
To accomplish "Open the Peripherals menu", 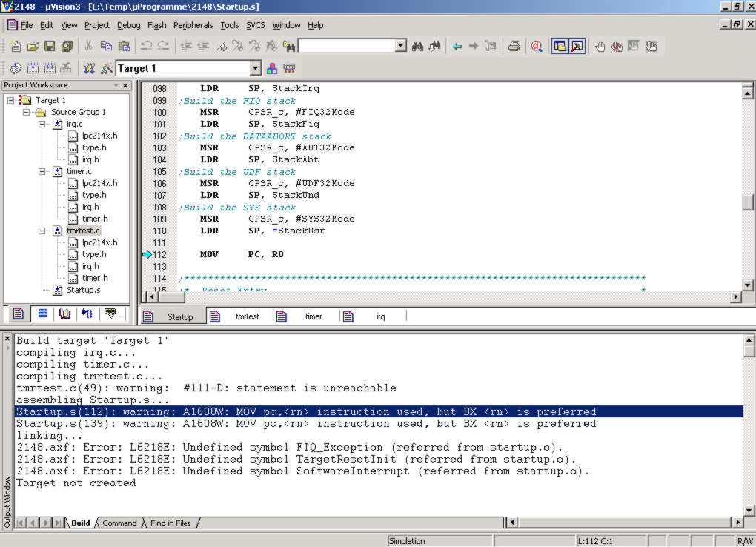I will [193, 25].
